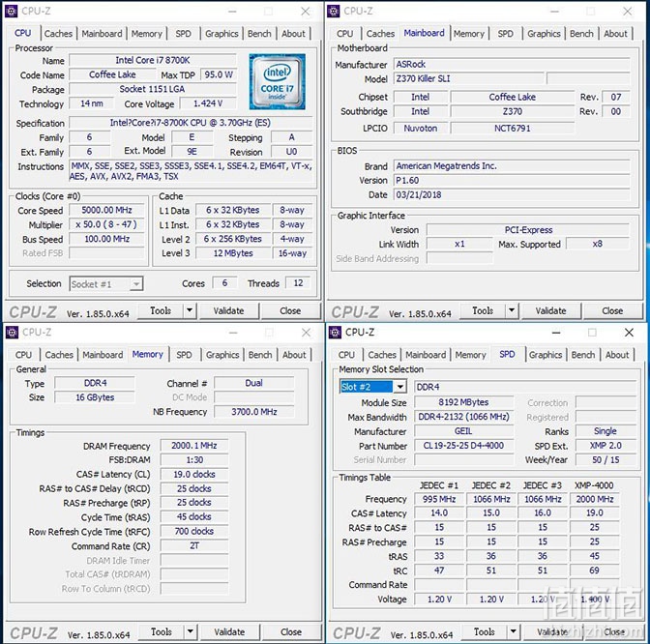Switch to Caches tab in the CPU window

pyautogui.click(x=58, y=34)
